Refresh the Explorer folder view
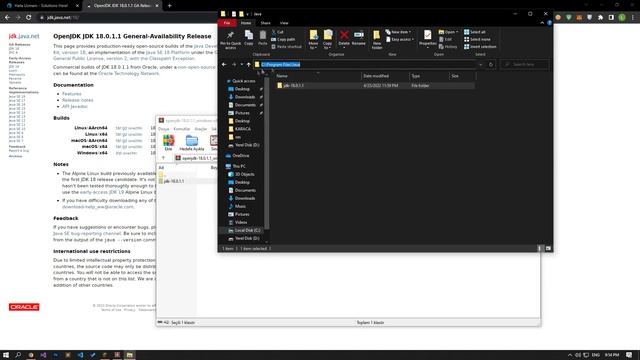This screenshot has height=360, width=640. [x=491, y=64]
